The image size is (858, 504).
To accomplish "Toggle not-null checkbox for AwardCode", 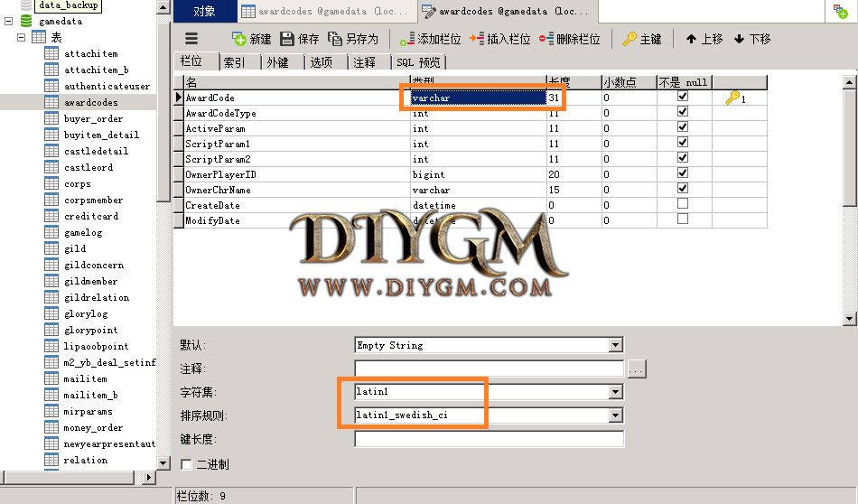I will pos(683,97).
